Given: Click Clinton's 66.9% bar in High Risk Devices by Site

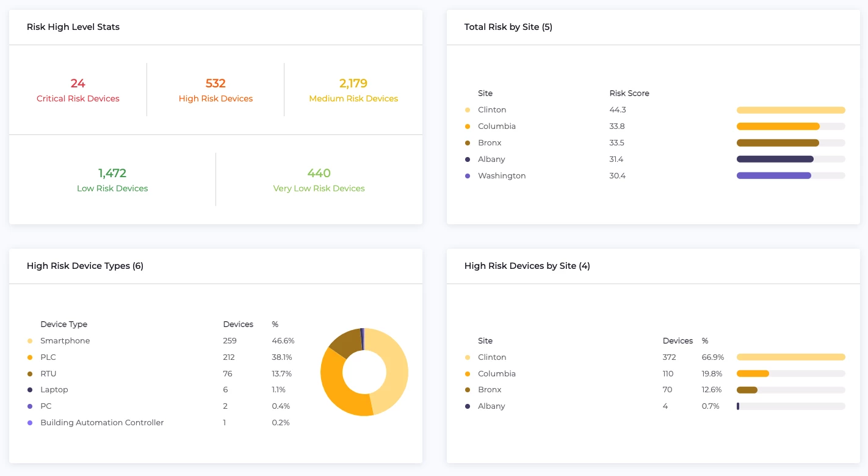Looking at the screenshot, I should pyautogui.click(x=790, y=357).
